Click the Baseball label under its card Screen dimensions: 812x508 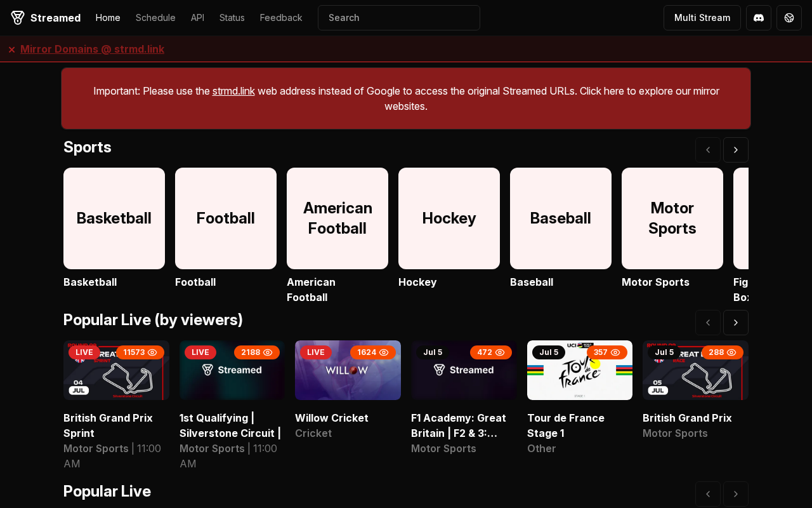click(532, 282)
